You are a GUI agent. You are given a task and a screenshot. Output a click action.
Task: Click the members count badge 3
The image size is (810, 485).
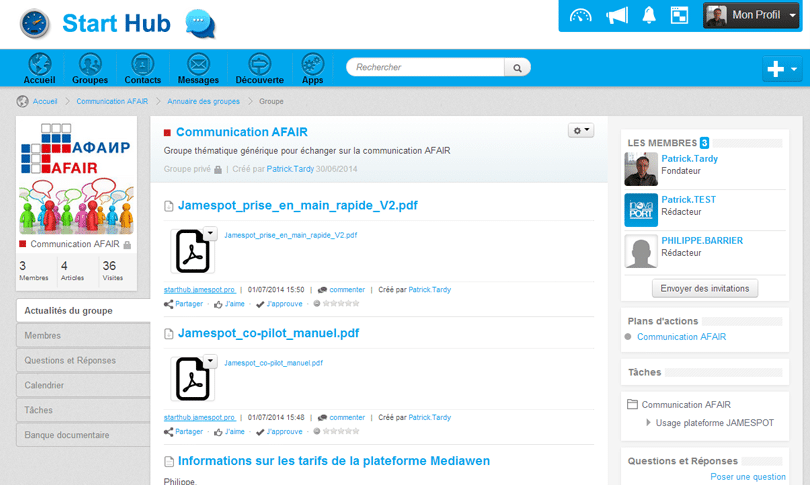click(704, 143)
